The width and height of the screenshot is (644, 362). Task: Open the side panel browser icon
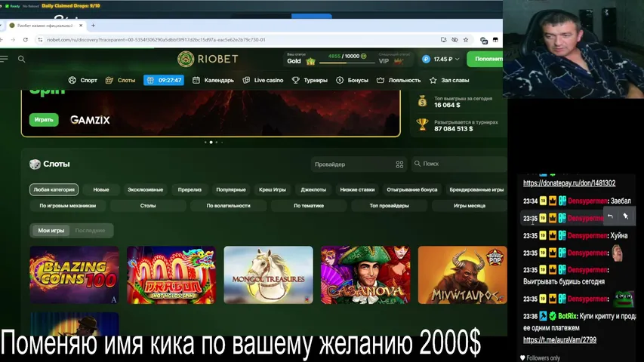pos(495,40)
